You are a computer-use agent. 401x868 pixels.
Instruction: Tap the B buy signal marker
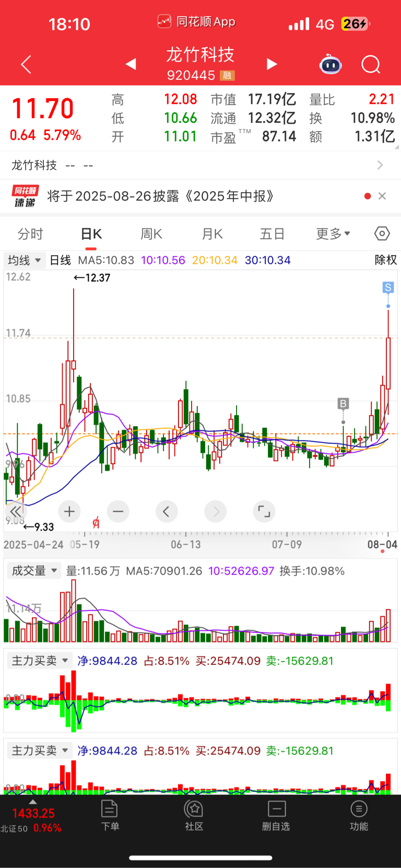(x=343, y=403)
